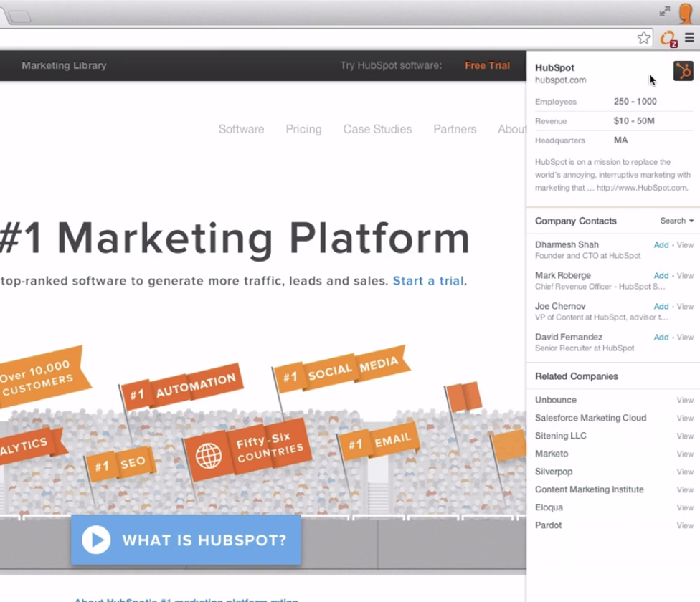700x602 pixels.
Task: Add Dharmesh Shah as a contact
Action: point(661,245)
